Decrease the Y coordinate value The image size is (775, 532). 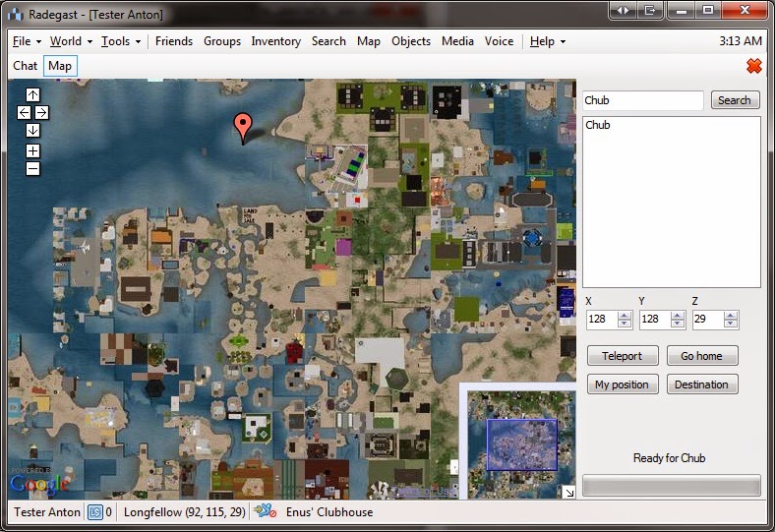(x=678, y=324)
